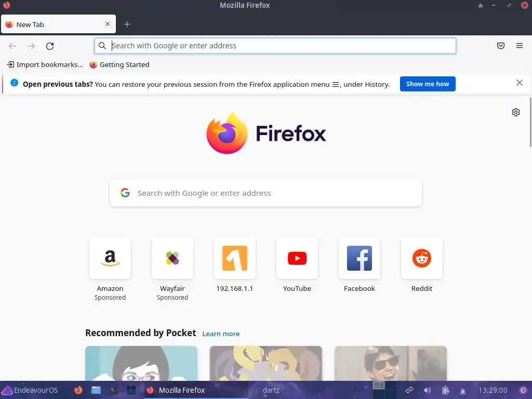Click the Recommended by Pocket heading

pos(140,333)
